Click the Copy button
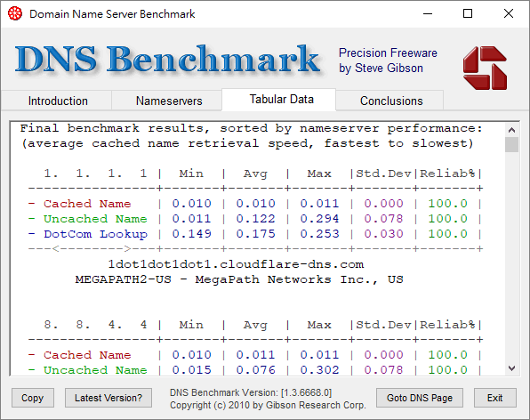 pyautogui.click(x=32, y=398)
